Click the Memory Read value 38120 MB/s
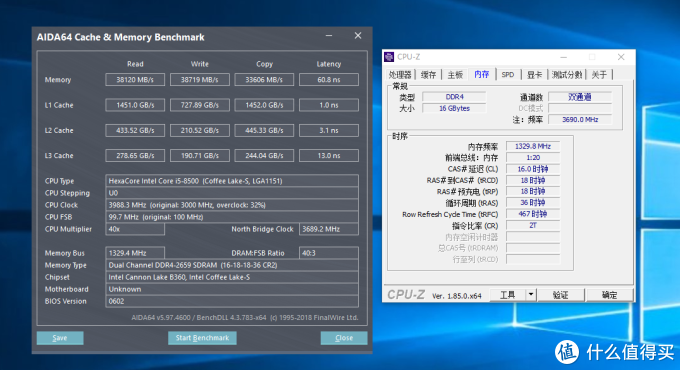This screenshot has height=370, width=680. point(135,80)
